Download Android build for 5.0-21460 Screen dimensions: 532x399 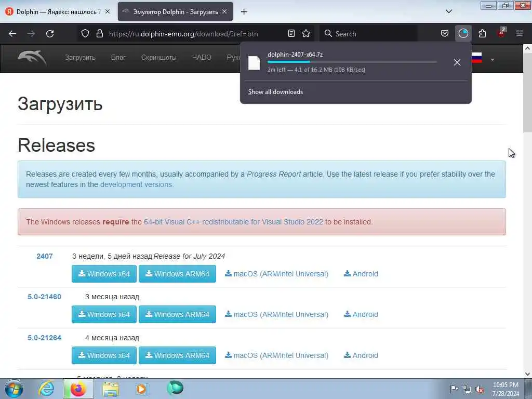click(x=361, y=314)
